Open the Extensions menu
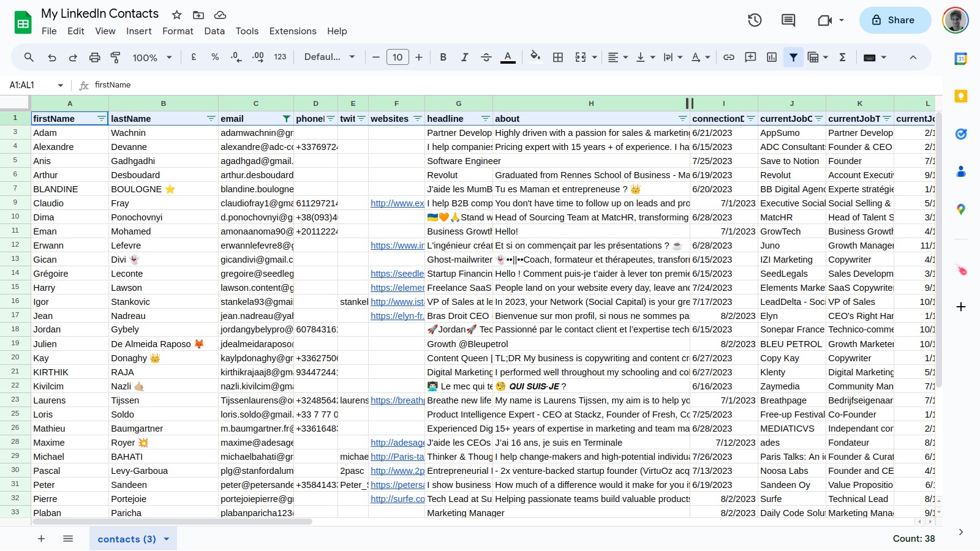This screenshot has height=551, width=980. point(293,31)
